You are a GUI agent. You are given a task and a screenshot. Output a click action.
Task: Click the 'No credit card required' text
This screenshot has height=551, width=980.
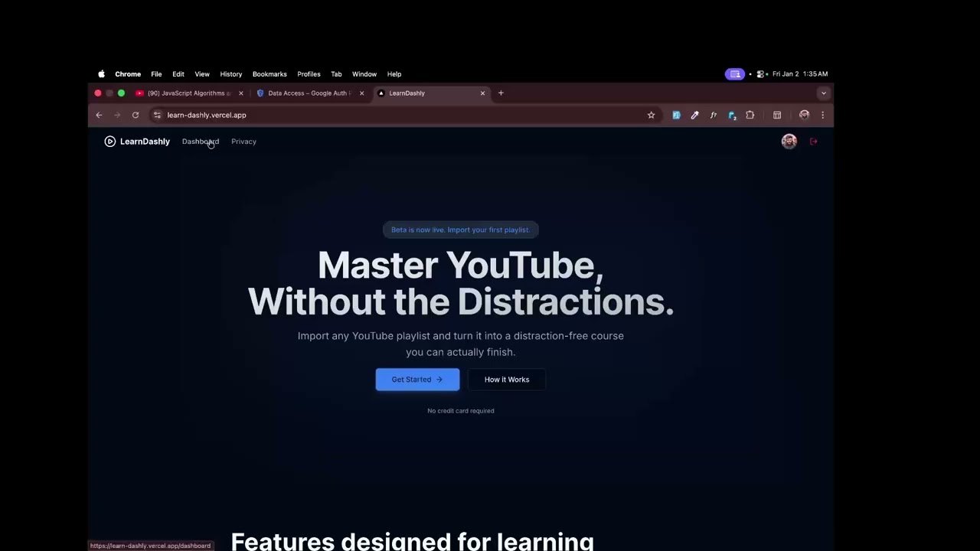click(x=461, y=411)
